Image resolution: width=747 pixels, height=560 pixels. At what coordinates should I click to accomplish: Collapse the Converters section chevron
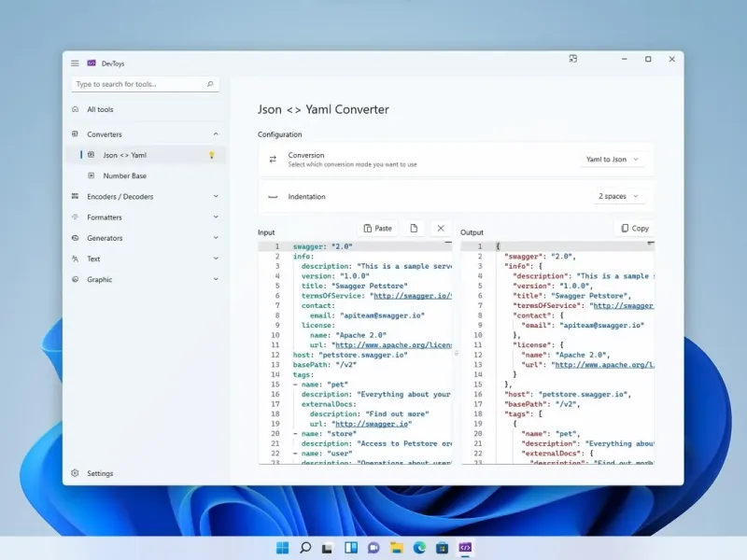[x=216, y=134]
